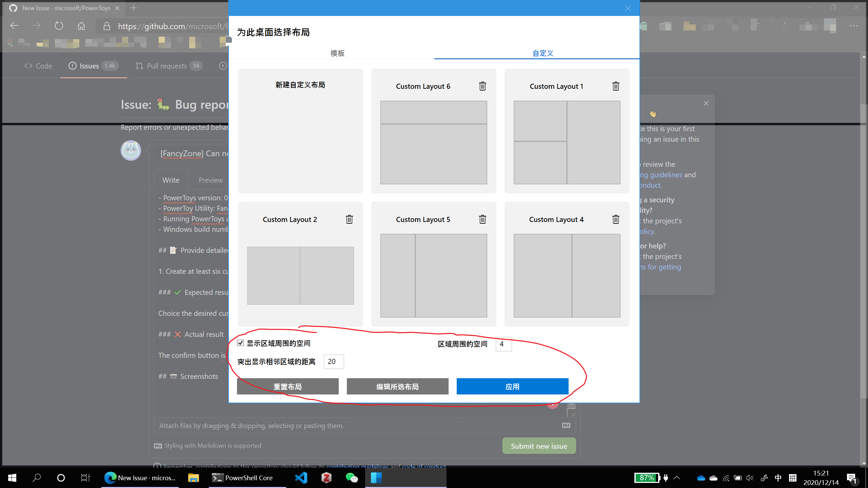The image size is (868, 488).
Task: Switch to the Preview tab
Action: pyautogui.click(x=210, y=180)
